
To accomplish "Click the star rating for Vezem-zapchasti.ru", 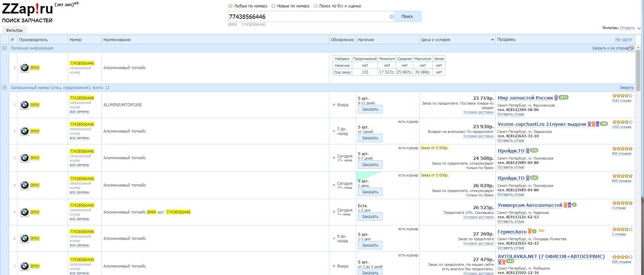I will [x=622, y=122].
